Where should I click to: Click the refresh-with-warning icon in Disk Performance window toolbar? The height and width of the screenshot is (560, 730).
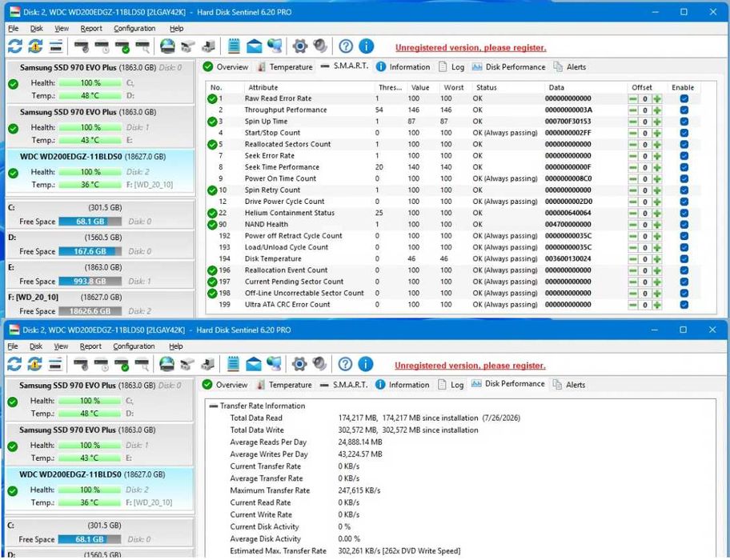coord(35,364)
